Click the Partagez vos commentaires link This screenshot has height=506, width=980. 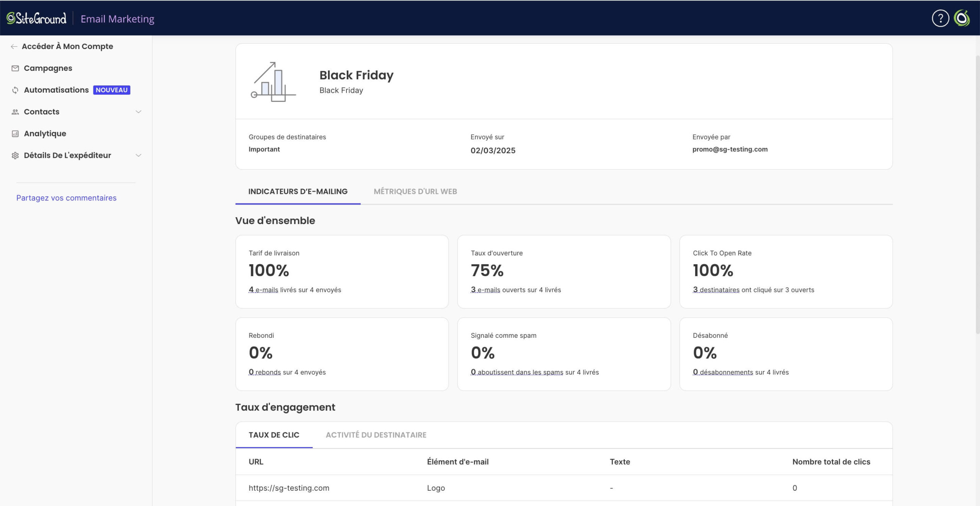(66, 198)
